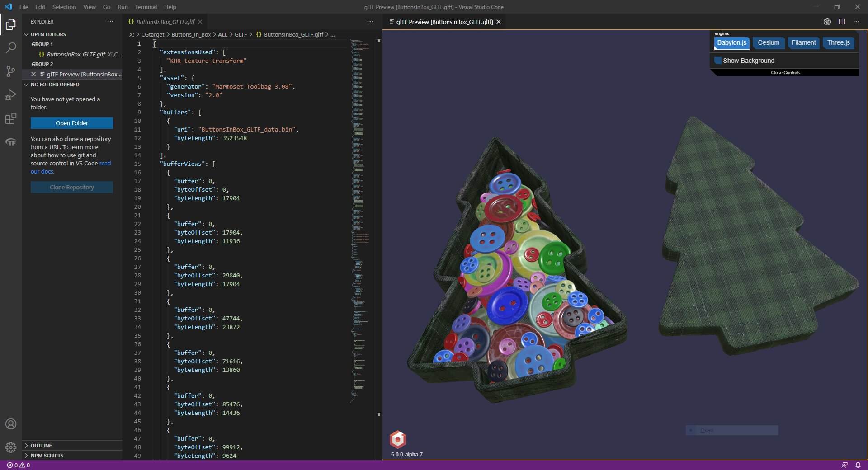868x470 pixels.
Task: Expand the Outline section
Action: click(x=41, y=446)
